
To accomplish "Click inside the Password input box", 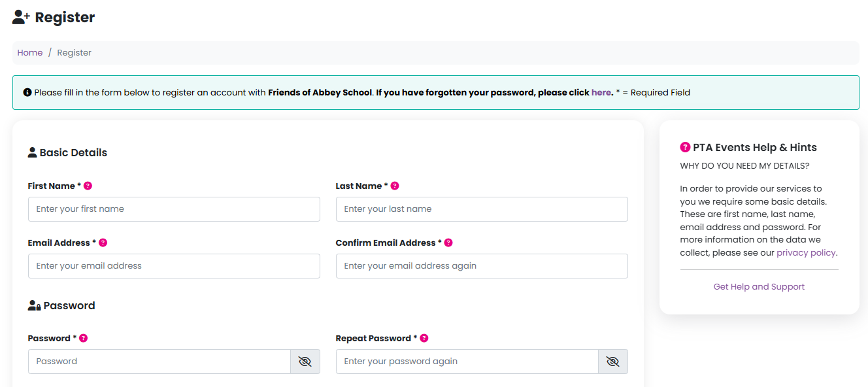I will [159, 362].
